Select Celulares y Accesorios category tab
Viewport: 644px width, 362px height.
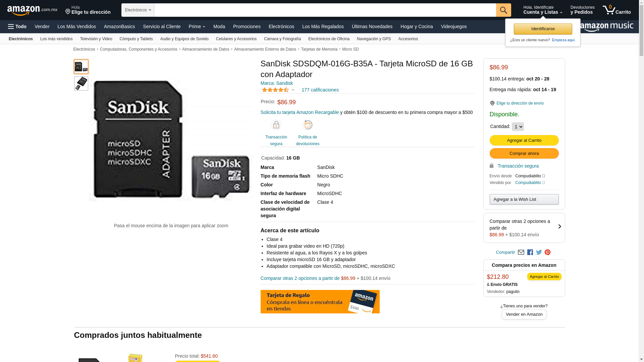pos(236,39)
